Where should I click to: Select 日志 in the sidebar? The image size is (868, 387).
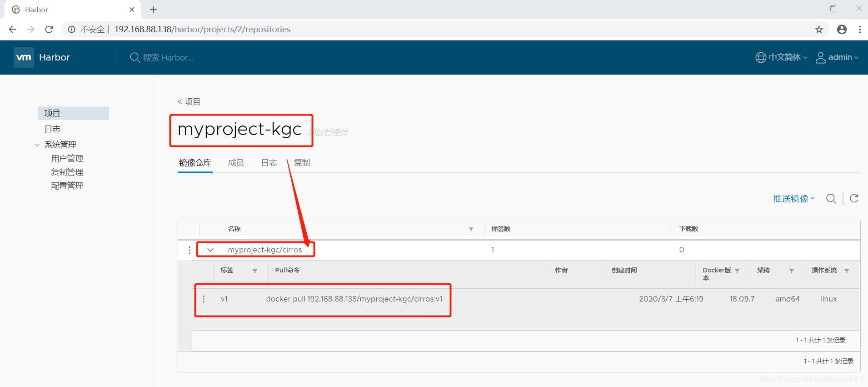(52, 129)
